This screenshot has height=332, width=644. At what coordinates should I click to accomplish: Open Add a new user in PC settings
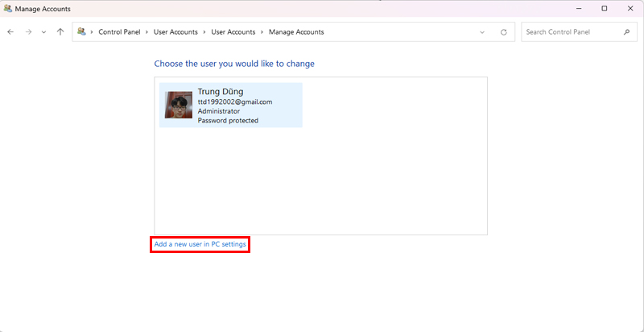click(200, 244)
